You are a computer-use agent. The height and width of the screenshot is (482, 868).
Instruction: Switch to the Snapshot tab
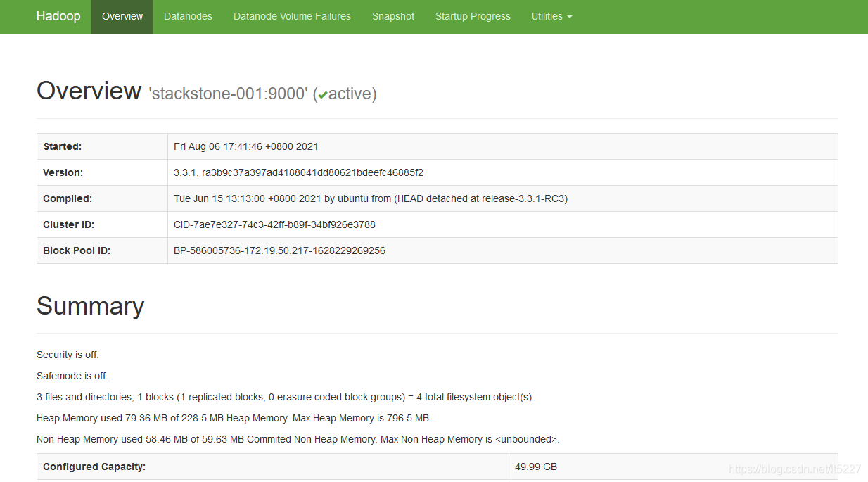point(393,16)
